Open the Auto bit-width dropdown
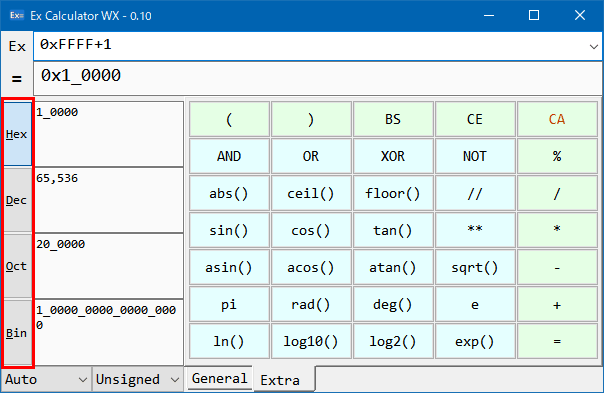604x393 pixels. (46, 380)
